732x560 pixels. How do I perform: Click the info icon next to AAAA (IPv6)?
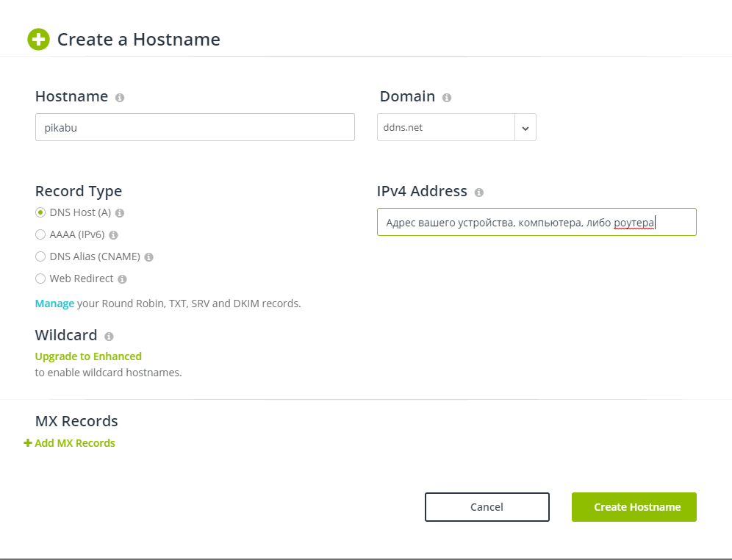coord(113,234)
